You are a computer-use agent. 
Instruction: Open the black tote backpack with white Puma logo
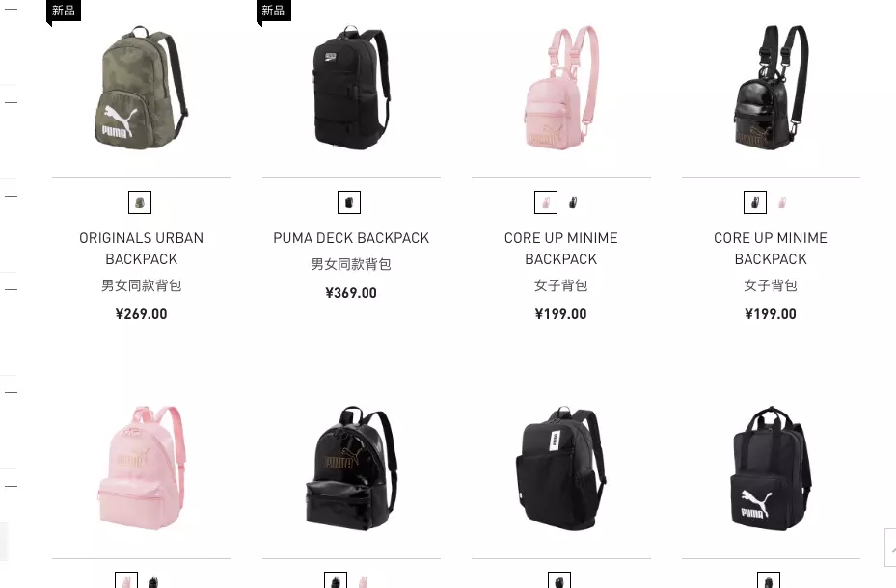click(x=771, y=468)
